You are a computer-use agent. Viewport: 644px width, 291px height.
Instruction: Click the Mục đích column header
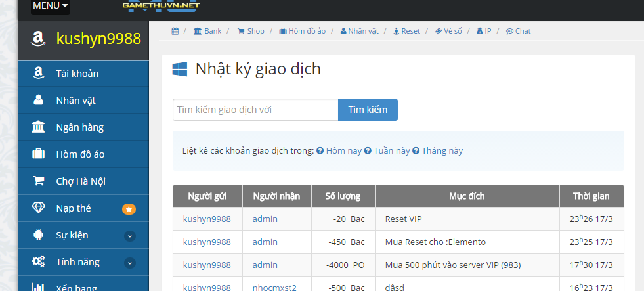click(467, 196)
